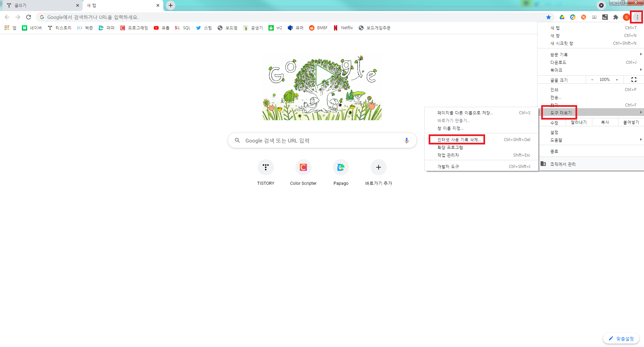Click 잘라내기 in the edit row
Screen dimensions: 644x347
click(x=579, y=122)
